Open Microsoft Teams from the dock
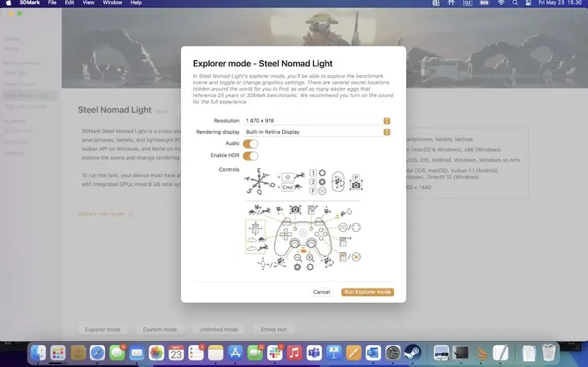588x367 pixels. click(315, 353)
